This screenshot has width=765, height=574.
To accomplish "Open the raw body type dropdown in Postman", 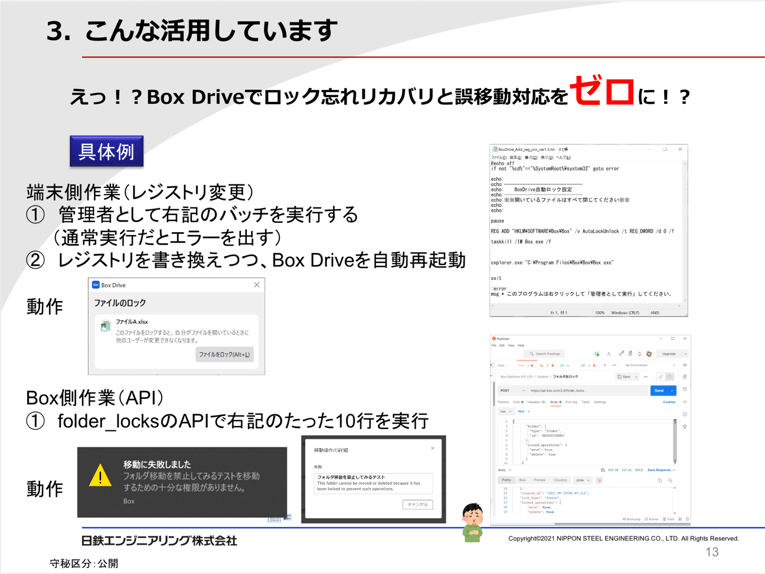I will coord(506,412).
